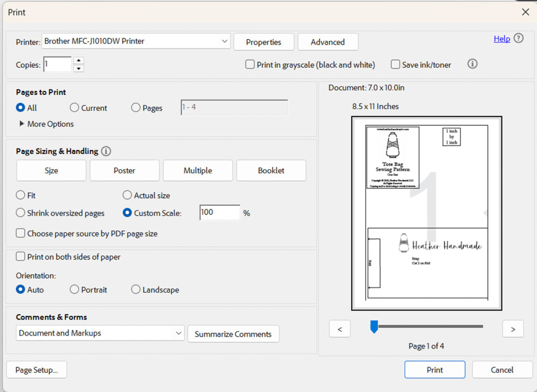This screenshot has width=537, height=392.
Task: Select the Current page radio button
Action: coord(74,108)
